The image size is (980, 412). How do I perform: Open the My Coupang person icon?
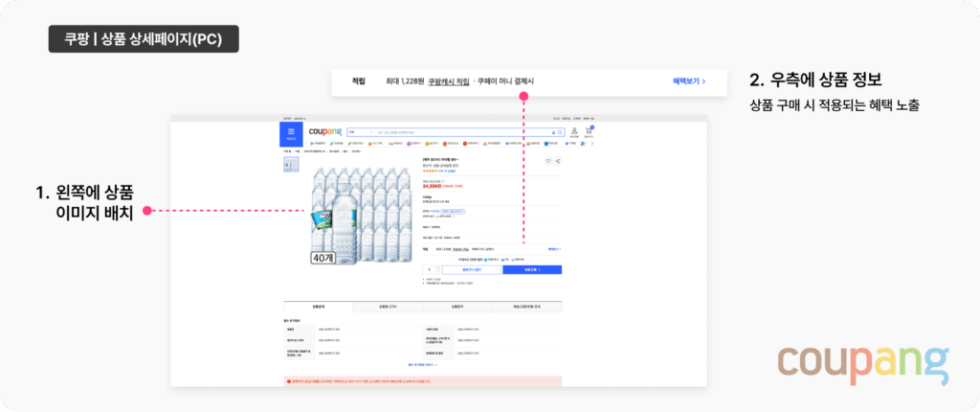point(574,132)
